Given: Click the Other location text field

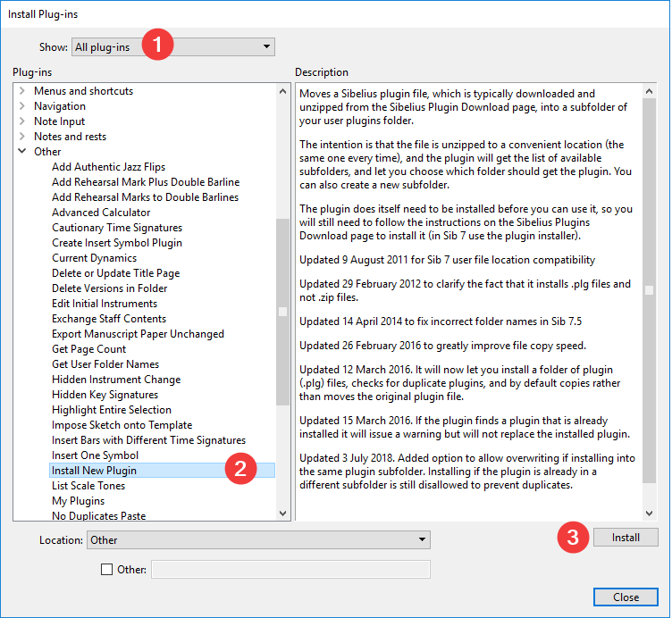Looking at the screenshot, I should [x=290, y=569].
